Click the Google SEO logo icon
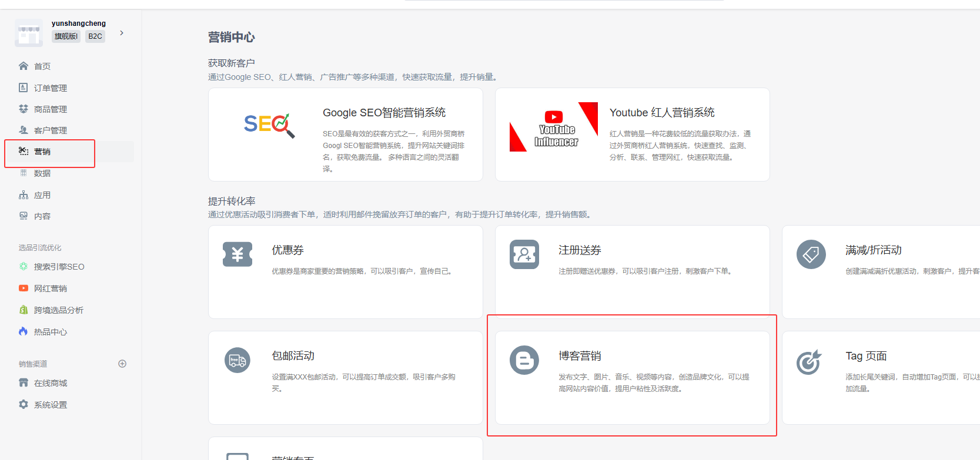Screen dimensions: 980x460 click(x=269, y=125)
